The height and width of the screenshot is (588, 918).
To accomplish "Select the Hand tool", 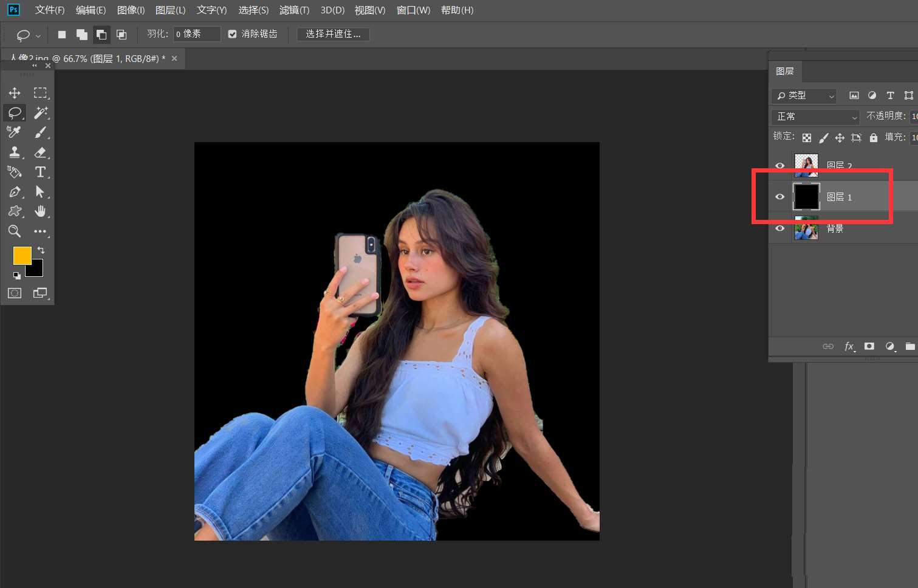I will pyautogui.click(x=41, y=211).
